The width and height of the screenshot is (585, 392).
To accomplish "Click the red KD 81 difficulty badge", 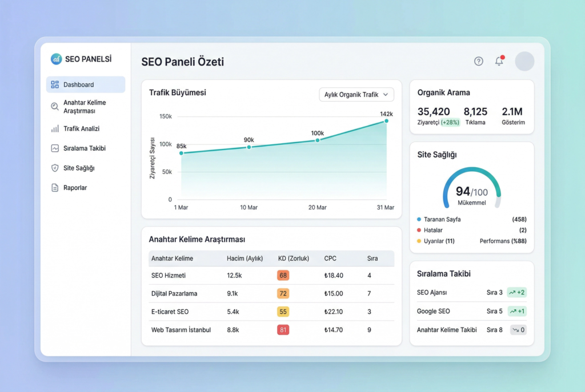I will pos(283,330).
